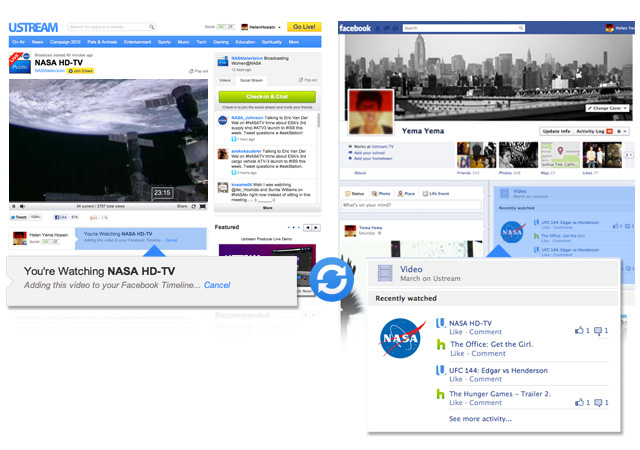Open Facebook messages icon

[x=386, y=28]
